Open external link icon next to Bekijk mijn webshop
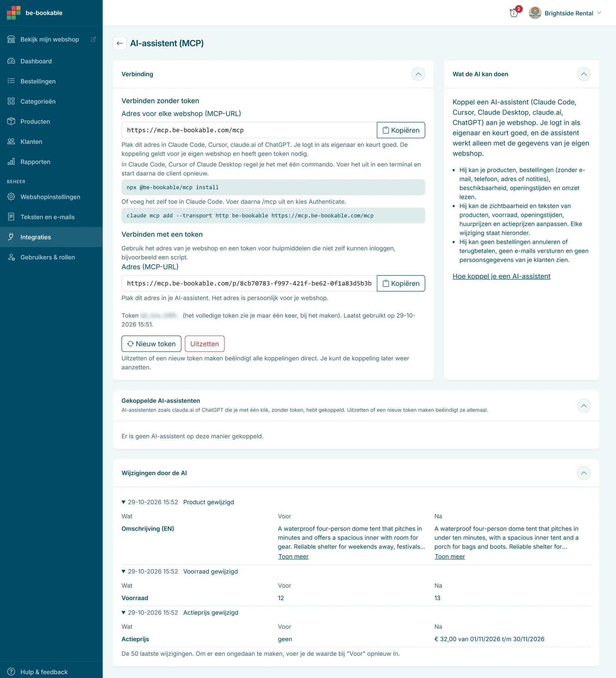The height and width of the screenshot is (678, 616). [93, 39]
